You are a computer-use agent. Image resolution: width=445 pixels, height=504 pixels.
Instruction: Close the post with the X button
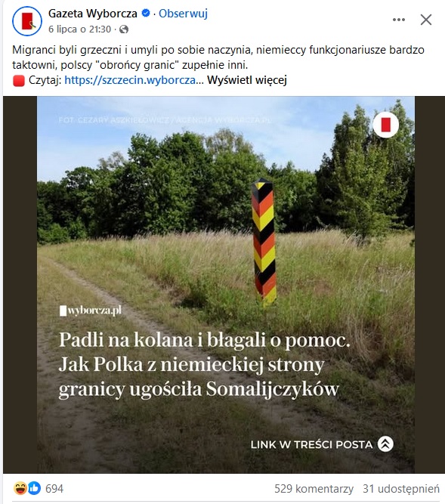point(426,20)
